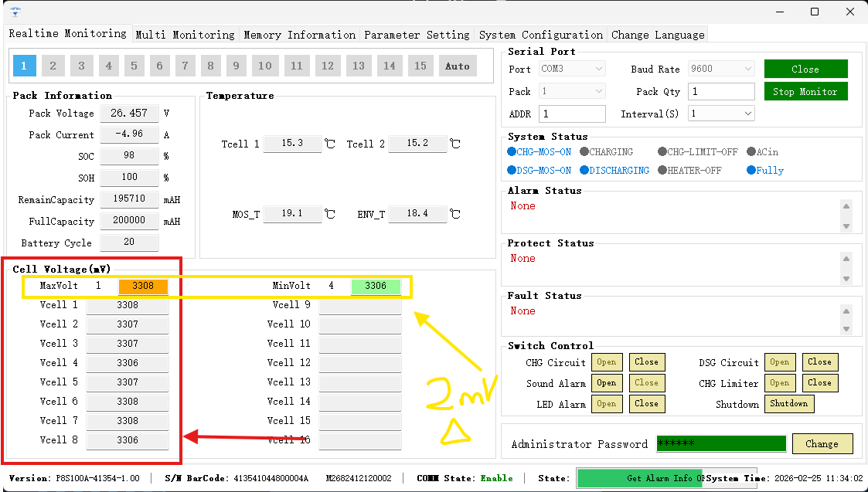This screenshot has width=868, height=492.
Task: Close the CHG Circuit
Action: 647,362
